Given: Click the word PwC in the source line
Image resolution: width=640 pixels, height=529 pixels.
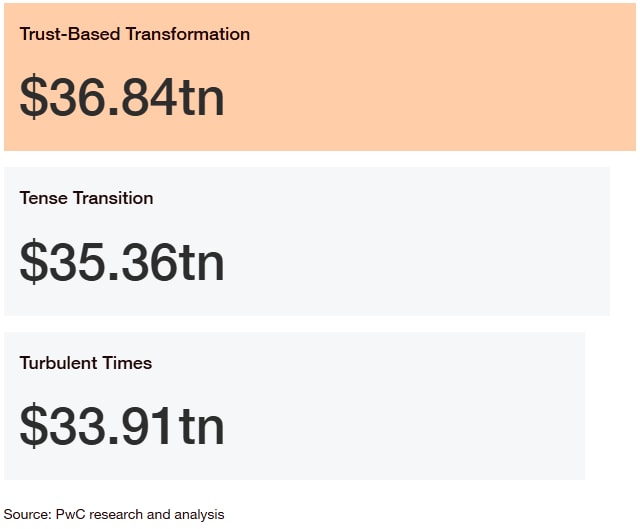Looking at the screenshot, I should (x=71, y=514).
